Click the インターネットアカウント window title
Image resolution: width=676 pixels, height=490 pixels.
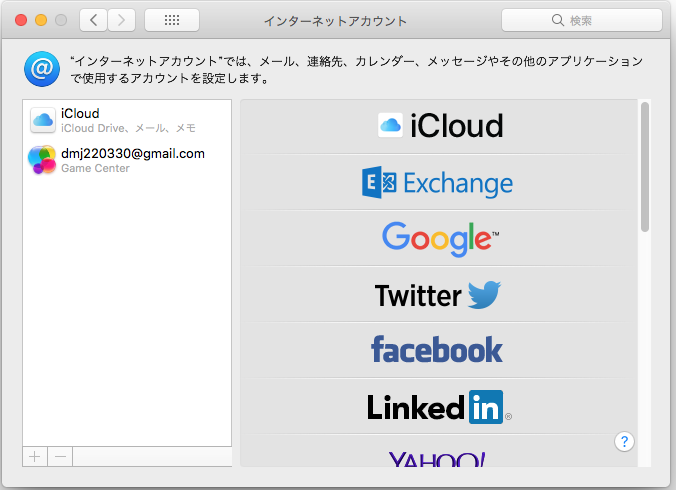click(335, 21)
